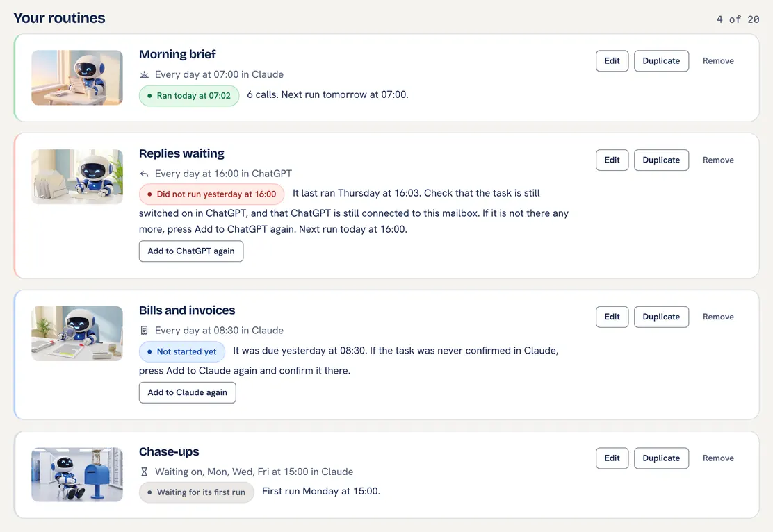Image resolution: width=773 pixels, height=532 pixels.
Task: Click 6 calls. Next run tomorrow text
Action: [327, 94]
